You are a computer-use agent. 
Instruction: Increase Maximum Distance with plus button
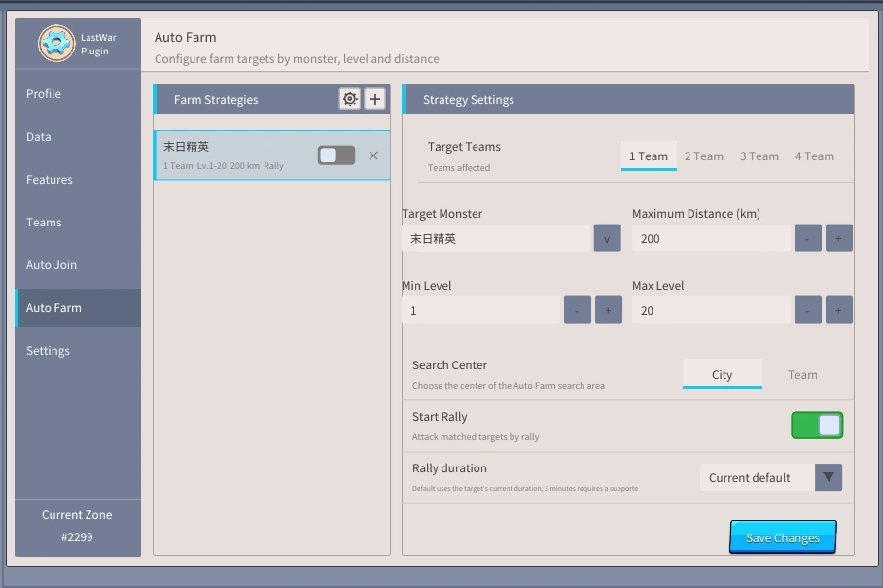coord(838,238)
